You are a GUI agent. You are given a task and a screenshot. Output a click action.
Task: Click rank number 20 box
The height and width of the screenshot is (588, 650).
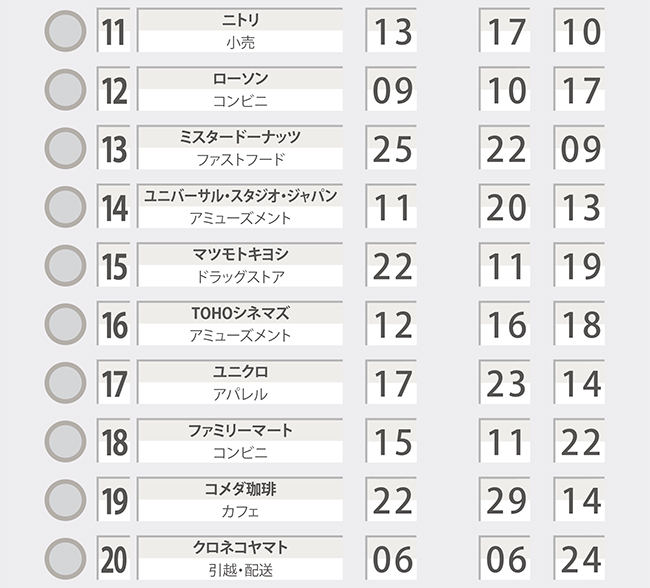pyautogui.click(x=114, y=558)
